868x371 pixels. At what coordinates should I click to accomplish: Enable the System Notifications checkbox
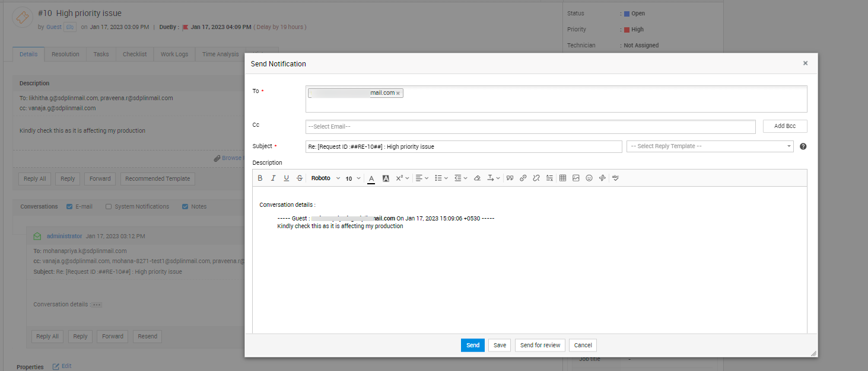coord(109,207)
